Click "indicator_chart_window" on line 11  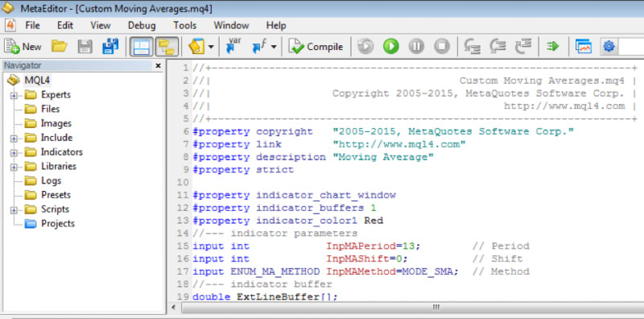pyautogui.click(x=326, y=195)
